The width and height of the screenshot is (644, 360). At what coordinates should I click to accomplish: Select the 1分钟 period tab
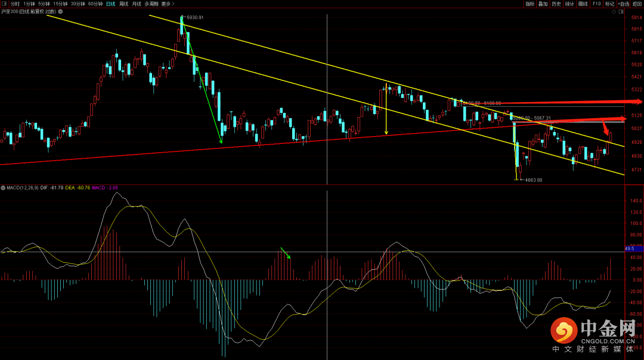(x=29, y=4)
